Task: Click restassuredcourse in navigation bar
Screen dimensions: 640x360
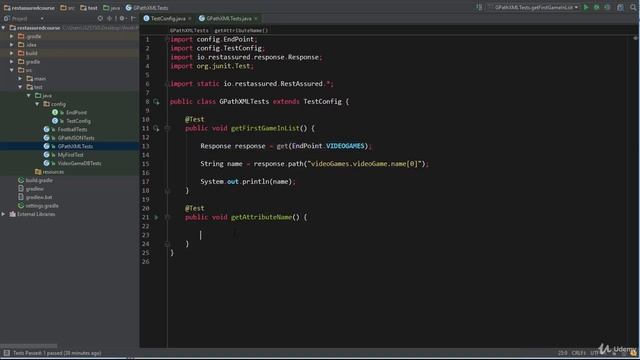Action: pos(29,8)
